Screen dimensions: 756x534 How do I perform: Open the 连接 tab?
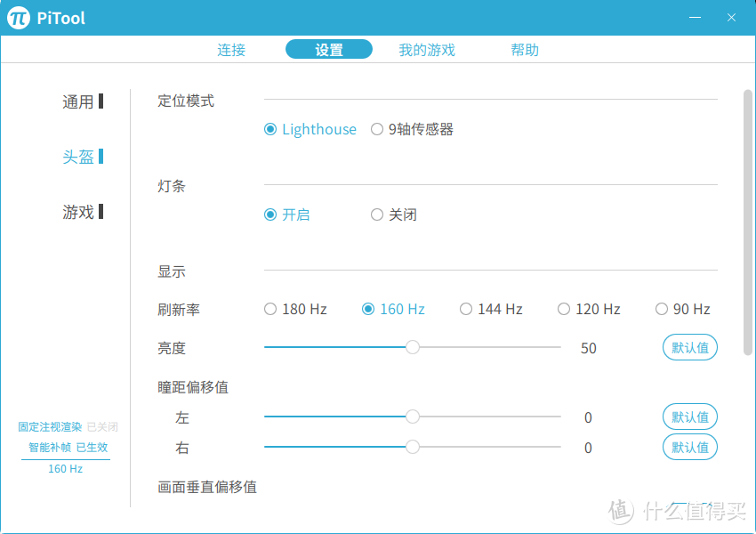[x=231, y=50]
